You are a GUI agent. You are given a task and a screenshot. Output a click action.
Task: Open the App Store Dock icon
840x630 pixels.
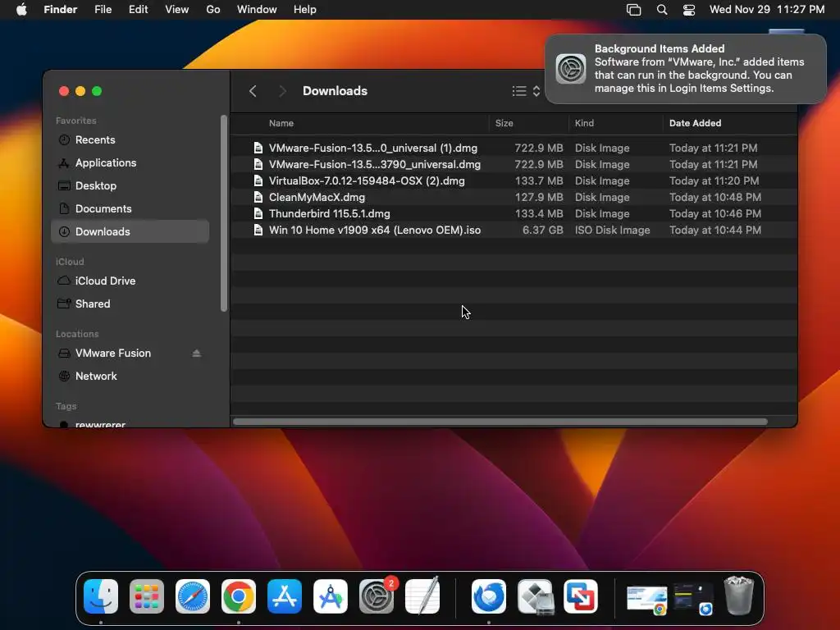click(x=285, y=596)
